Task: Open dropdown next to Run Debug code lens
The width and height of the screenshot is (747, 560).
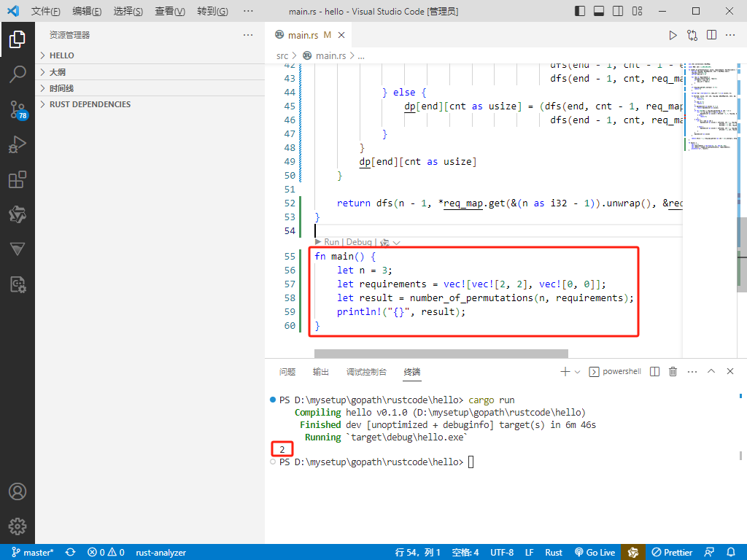Action: [396, 242]
